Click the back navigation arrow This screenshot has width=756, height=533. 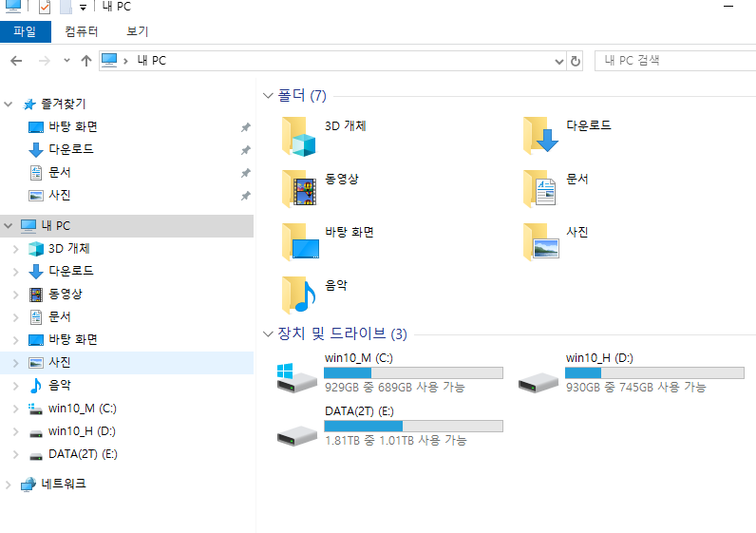pos(16,61)
